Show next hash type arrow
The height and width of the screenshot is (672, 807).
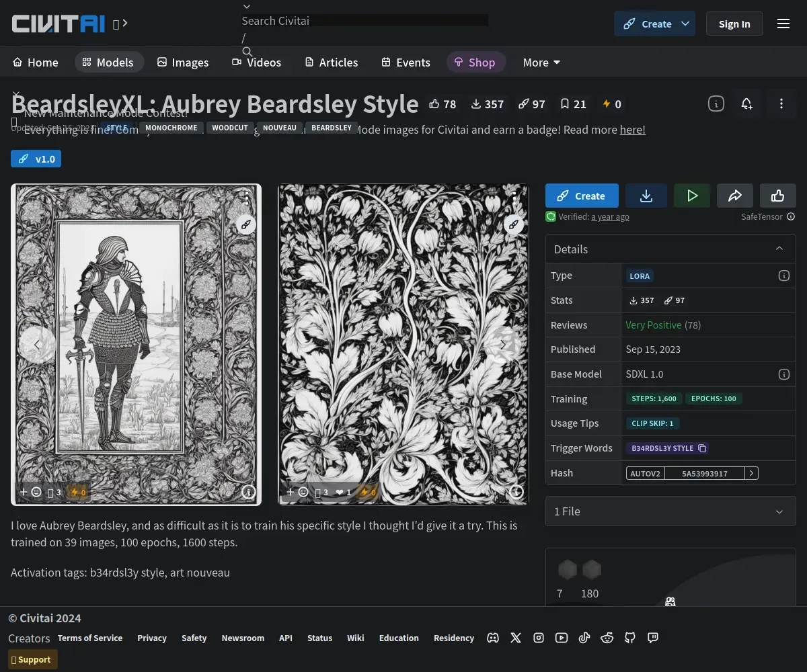(x=752, y=473)
